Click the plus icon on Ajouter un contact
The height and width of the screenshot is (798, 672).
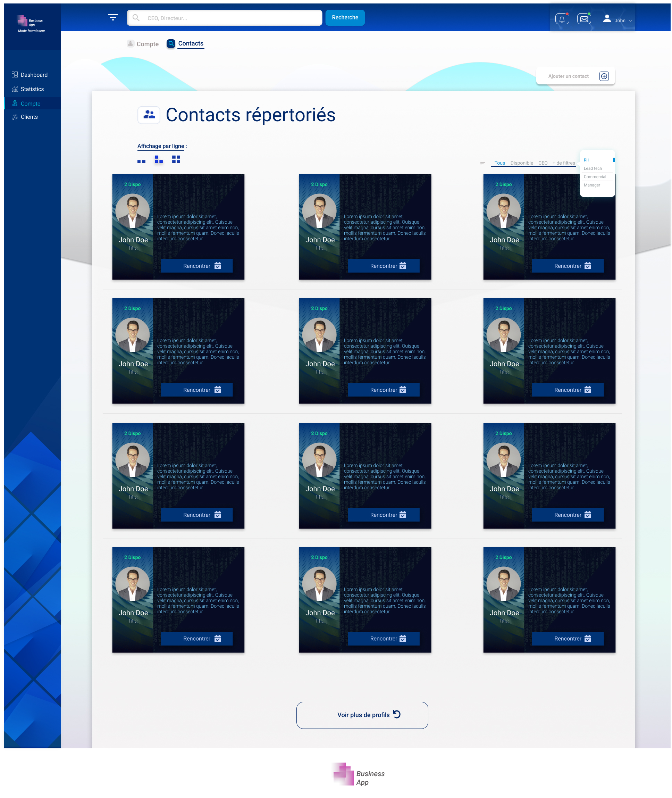[x=604, y=76]
